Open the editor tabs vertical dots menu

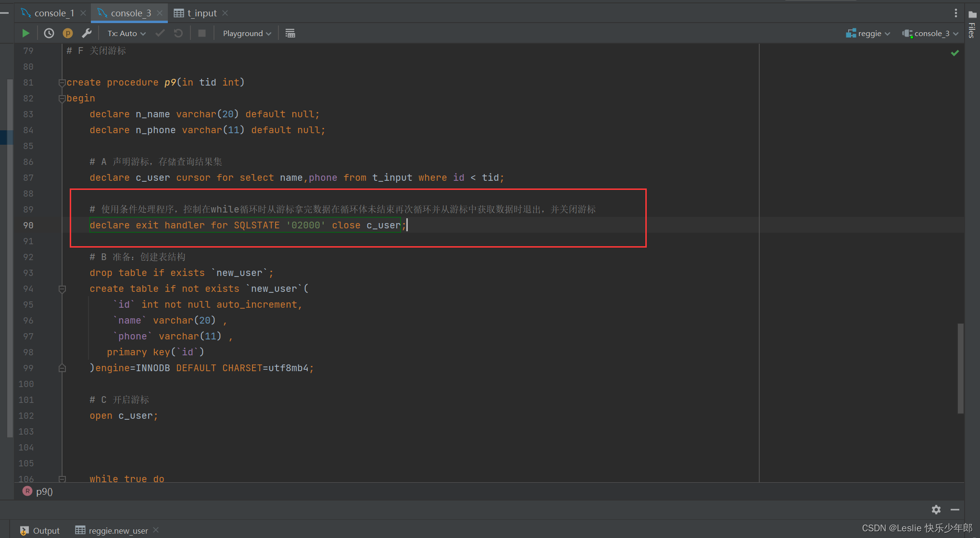click(955, 13)
